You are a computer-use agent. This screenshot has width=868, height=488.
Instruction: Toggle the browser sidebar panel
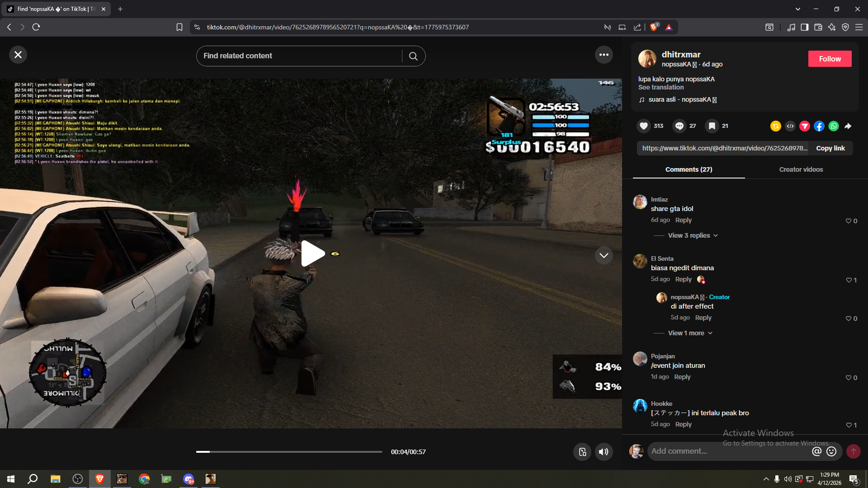coord(805,27)
